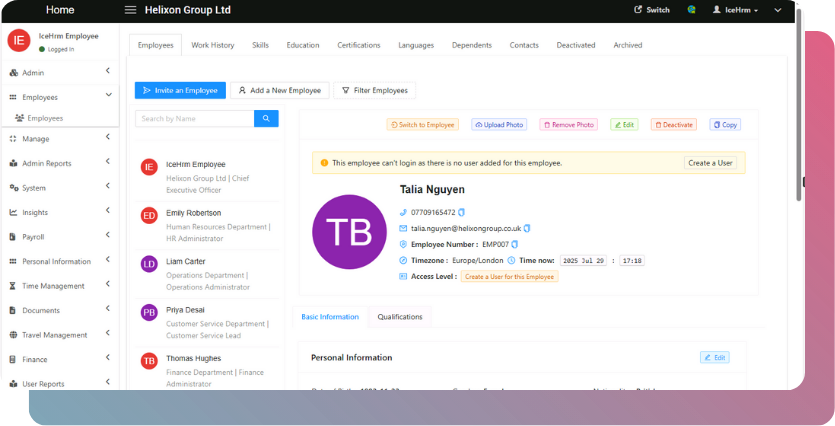The image size is (835, 426).
Task: Click the Access Level icon
Action: [403, 276]
